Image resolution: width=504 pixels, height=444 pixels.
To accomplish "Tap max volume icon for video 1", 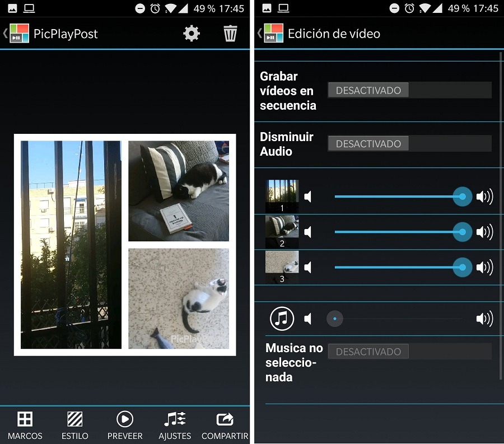I will coord(484,197).
